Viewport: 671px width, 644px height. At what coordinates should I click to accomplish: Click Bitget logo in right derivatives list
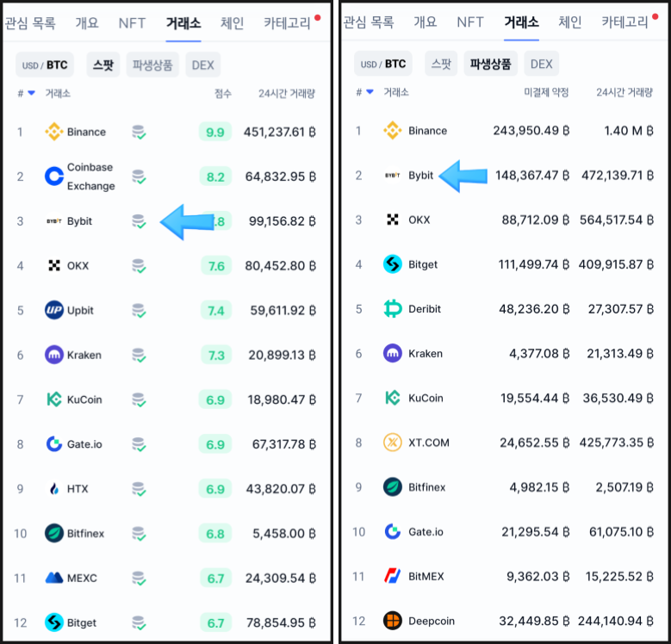click(x=393, y=264)
